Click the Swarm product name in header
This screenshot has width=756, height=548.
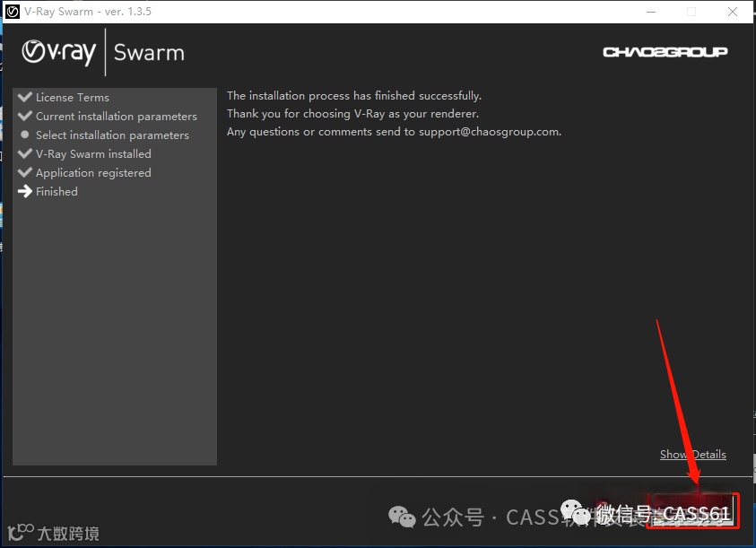[149, 52]
